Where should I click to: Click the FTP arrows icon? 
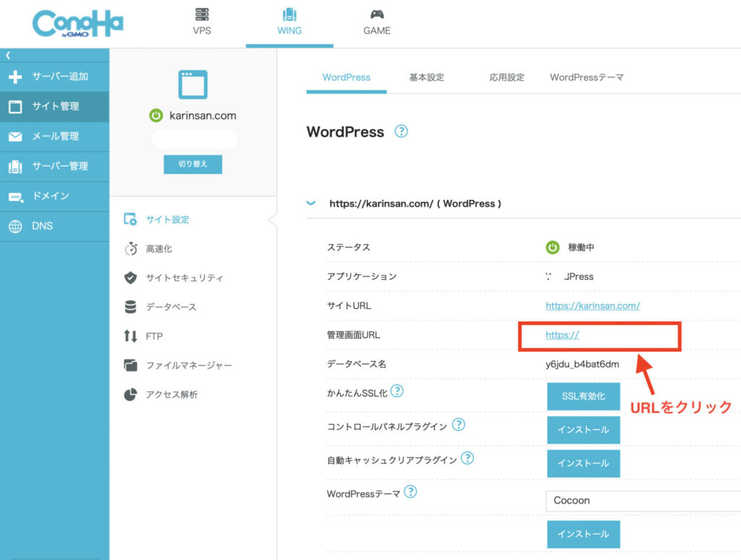coord(130,336)
